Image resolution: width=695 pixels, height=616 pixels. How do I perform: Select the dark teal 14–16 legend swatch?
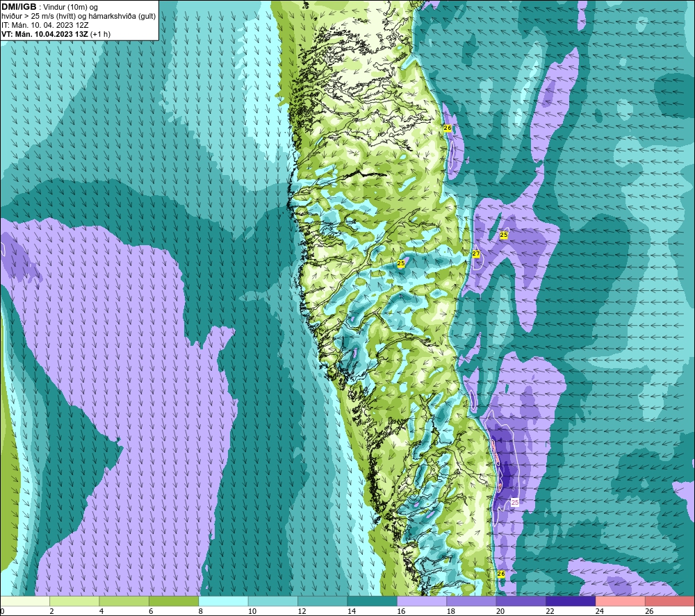[373, 601]
